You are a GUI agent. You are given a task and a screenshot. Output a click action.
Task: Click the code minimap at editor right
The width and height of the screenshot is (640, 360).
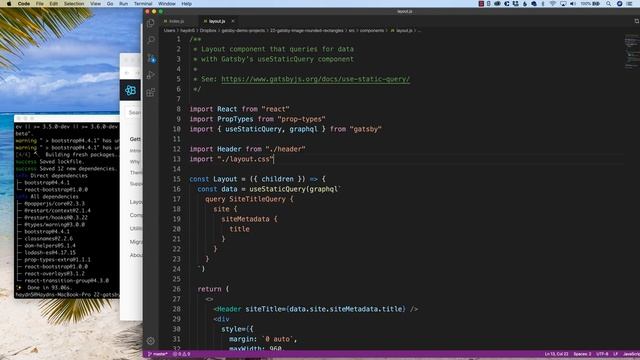[631, 52]
